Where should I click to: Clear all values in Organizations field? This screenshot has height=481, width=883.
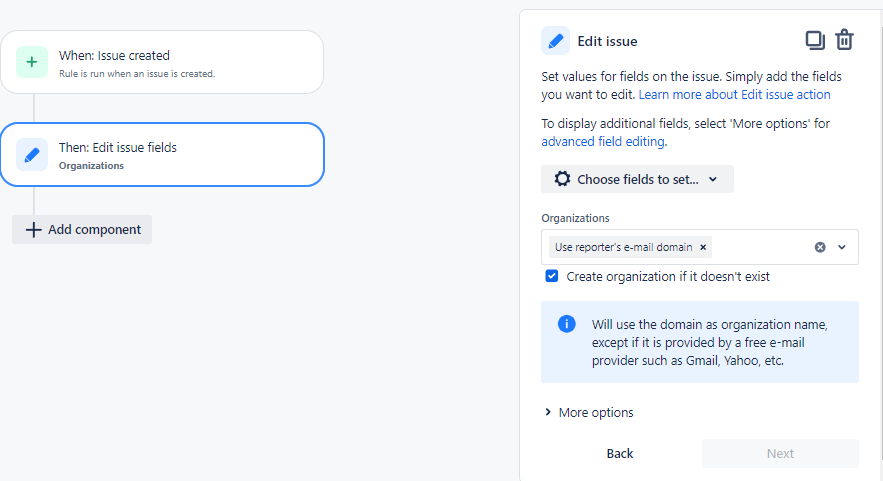[820, 247]
